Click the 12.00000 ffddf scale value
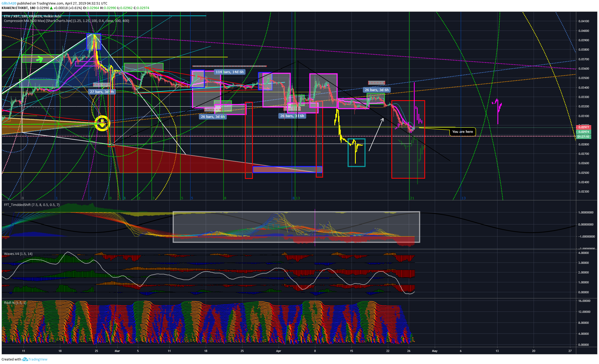 click(x=584, y=312)
